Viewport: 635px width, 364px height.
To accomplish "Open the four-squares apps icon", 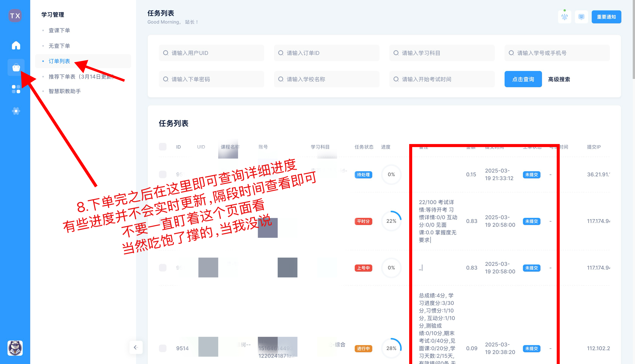I will click(x=16, y=89).
